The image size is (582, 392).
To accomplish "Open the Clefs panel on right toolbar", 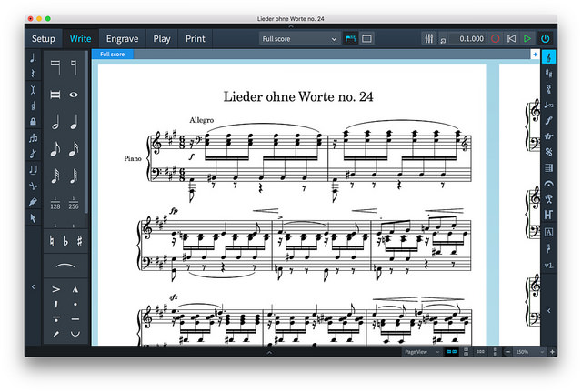I will pos(549,57).
